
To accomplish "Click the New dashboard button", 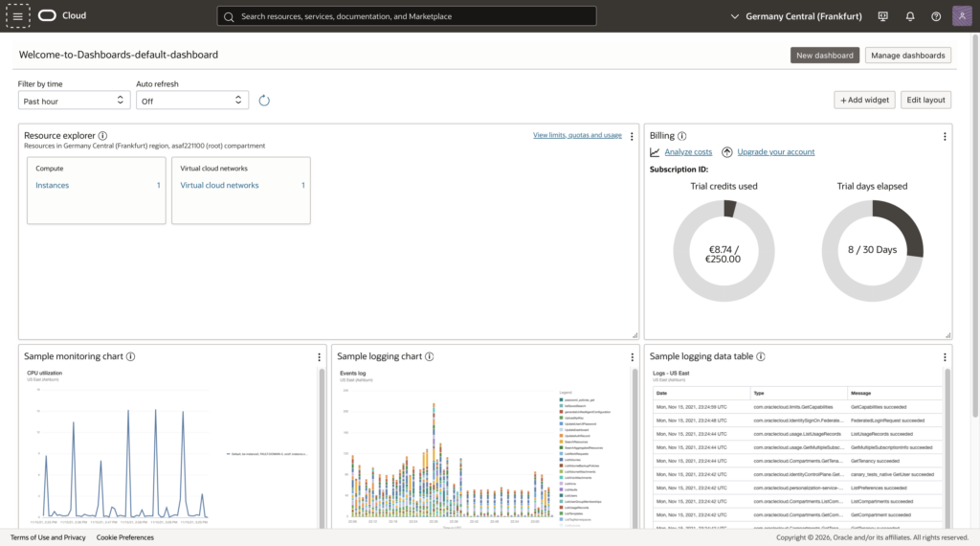I will click(x=824, y=56).
